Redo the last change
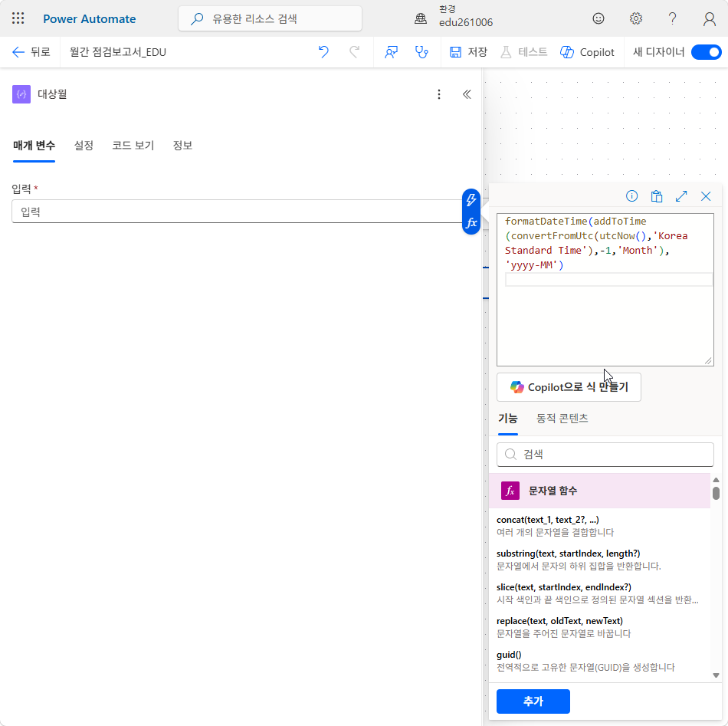This screenshot has width=728, height=726. click(x=354, y=52)
